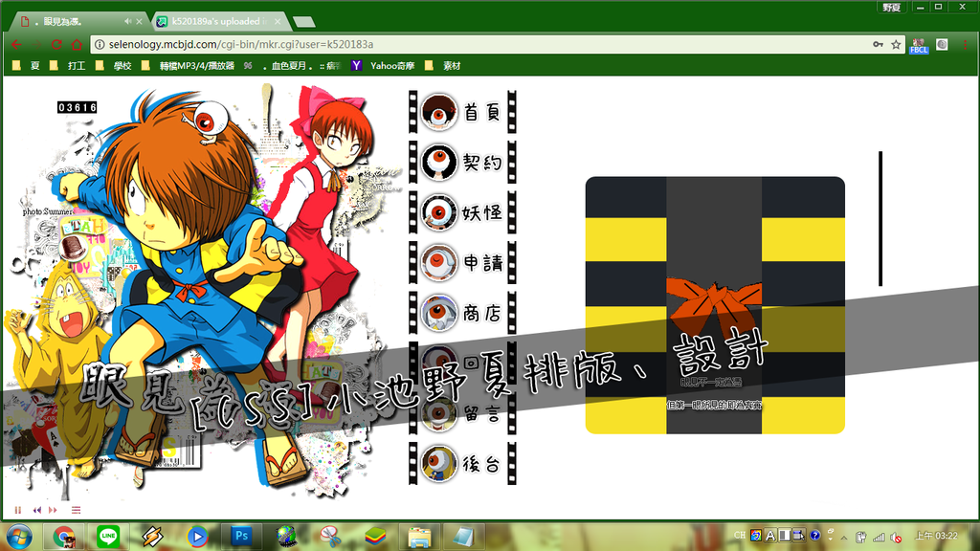Open the music playlist menu icon
980x551 pixels.
pos(77,511)
